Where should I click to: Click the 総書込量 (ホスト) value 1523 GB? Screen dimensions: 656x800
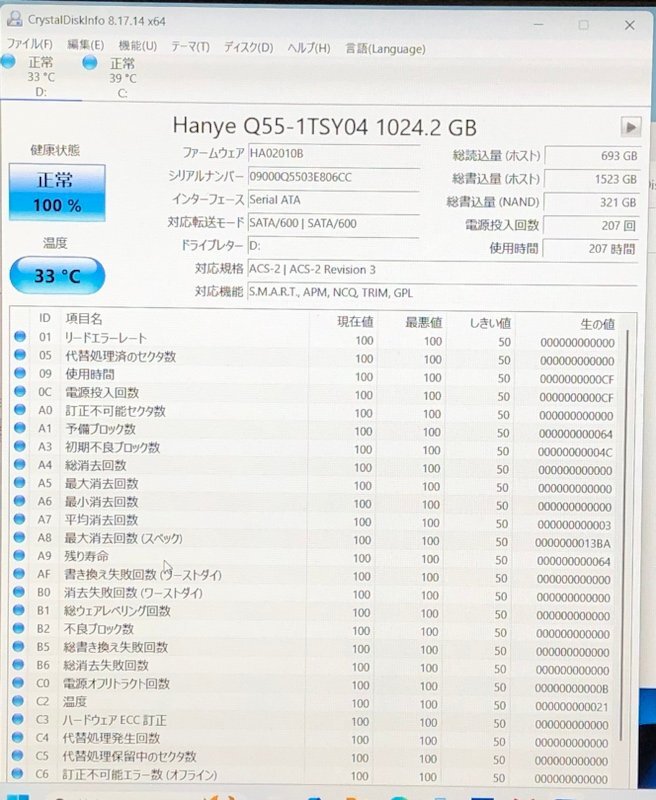592,179
